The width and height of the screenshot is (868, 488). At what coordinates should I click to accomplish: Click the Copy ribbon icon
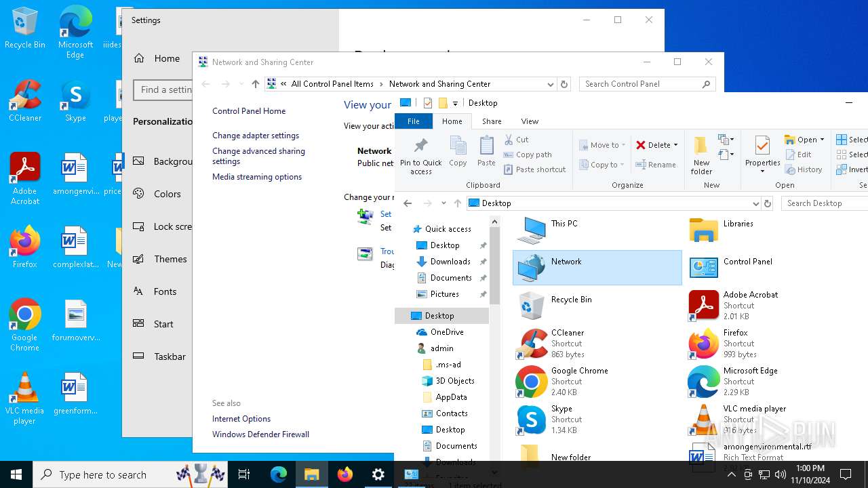point(458,151)
